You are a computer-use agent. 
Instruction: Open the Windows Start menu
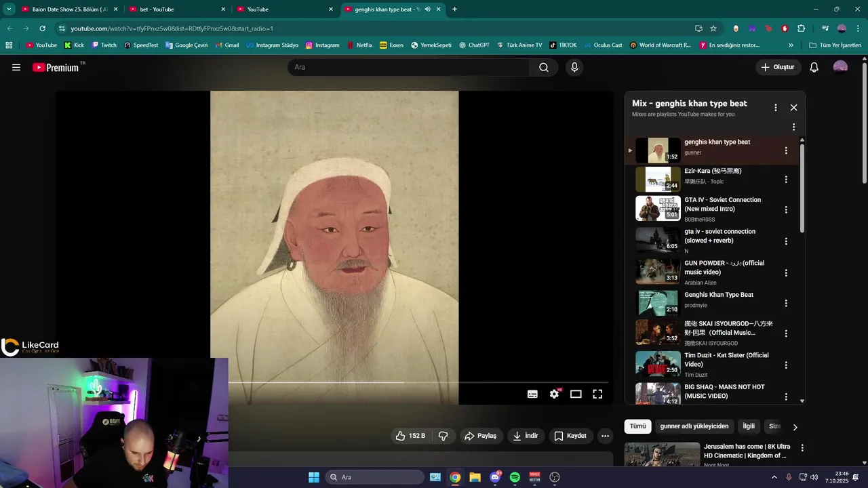(314, 477)
